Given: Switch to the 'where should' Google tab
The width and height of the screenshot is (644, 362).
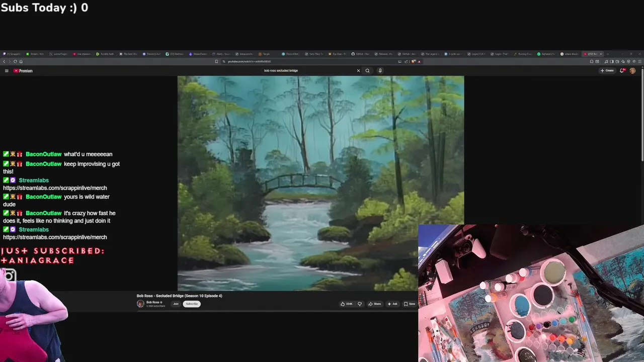Looking at the screenshot, I should (570, 54).
